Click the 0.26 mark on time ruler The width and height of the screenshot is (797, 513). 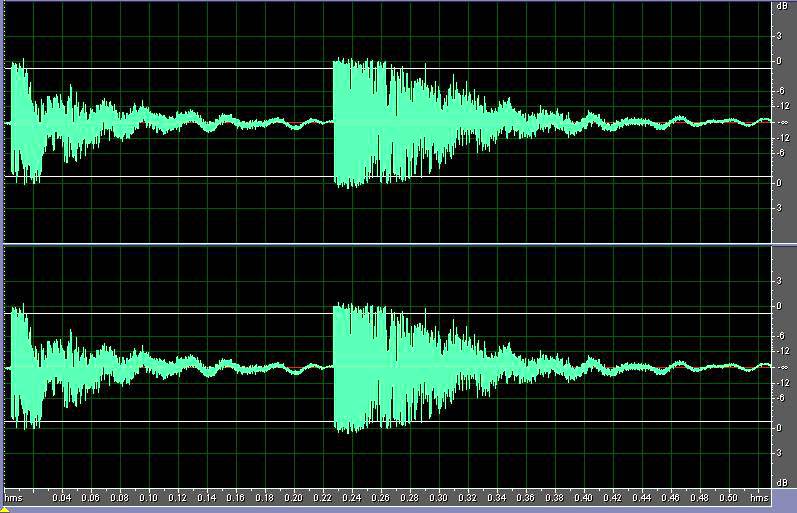(x=380, y=497)
